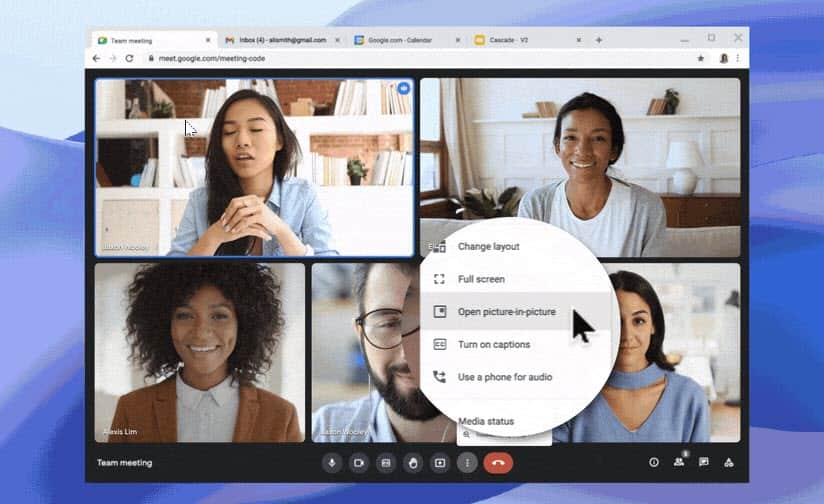Click the Change layout grid icon
Image resolution: width=824 pixels, height=504 pixels.
(438, 246)
